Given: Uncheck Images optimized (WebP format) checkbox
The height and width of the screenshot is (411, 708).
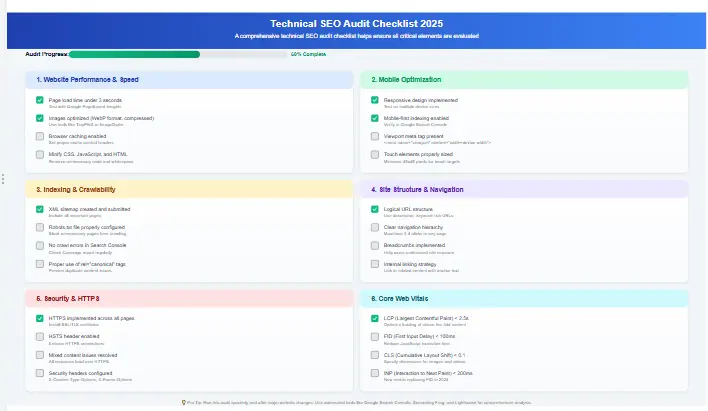Looking at the screenshot, I should point(40,118).
